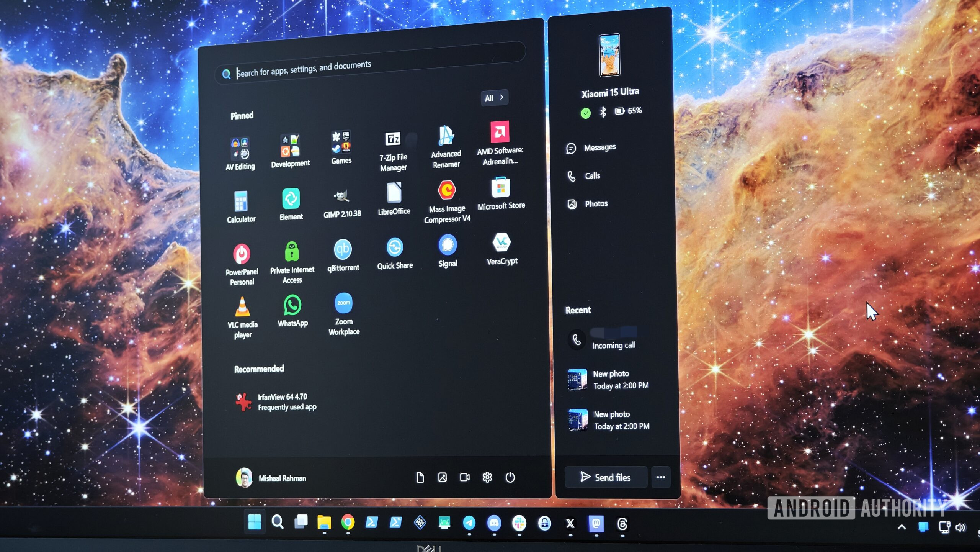Click the Send files button
The image size is (980, 552).
pyautogui.click(x=606, y=477)
